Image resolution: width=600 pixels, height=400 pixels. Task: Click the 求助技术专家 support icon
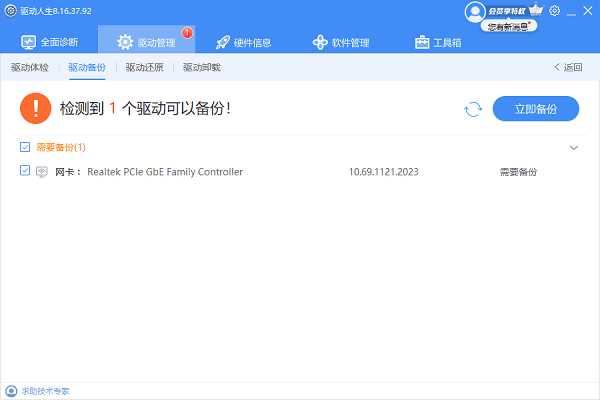tap(11, 391)
